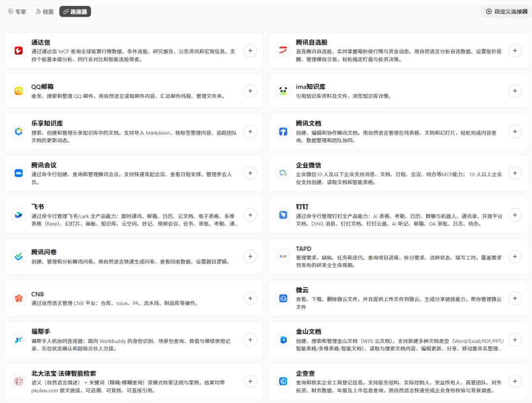Click the 金山文档 logo icon

coord(283,340)
